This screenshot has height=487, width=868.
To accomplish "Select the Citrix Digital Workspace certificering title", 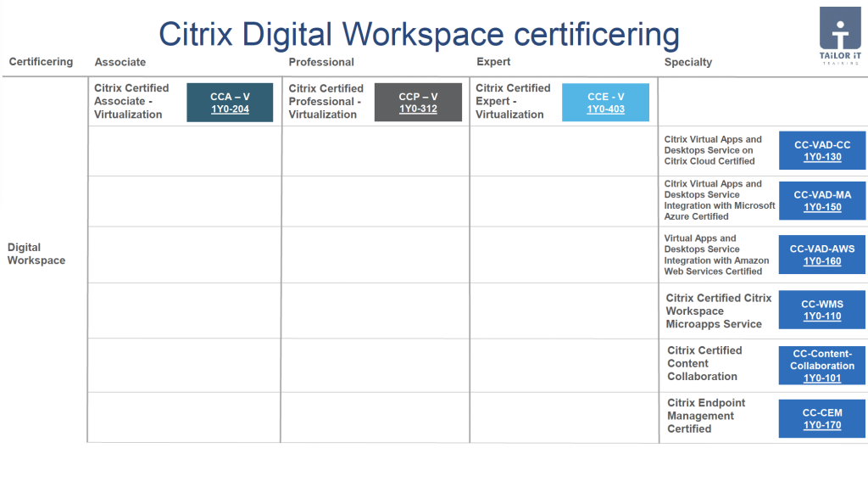I will pos(419,34).
